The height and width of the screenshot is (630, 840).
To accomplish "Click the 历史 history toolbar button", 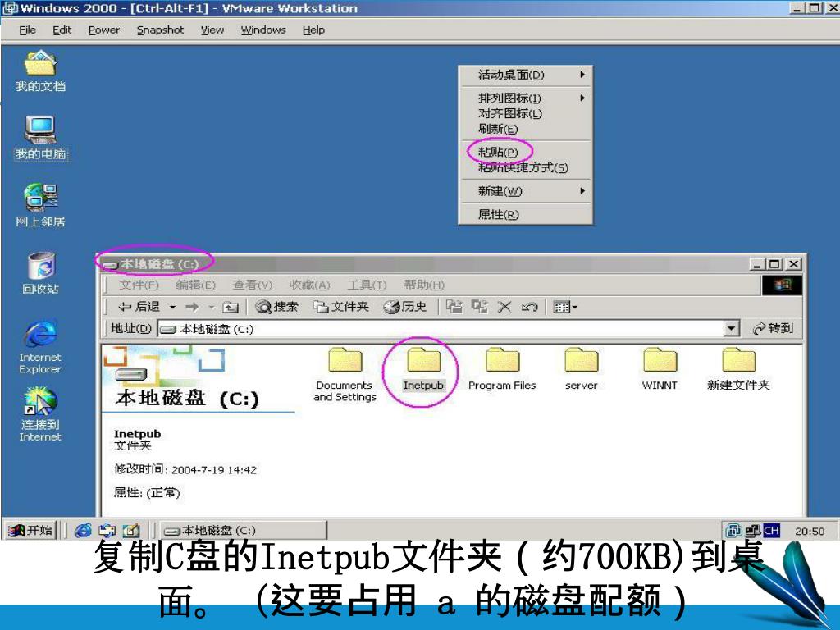I will tap(405, 307).
